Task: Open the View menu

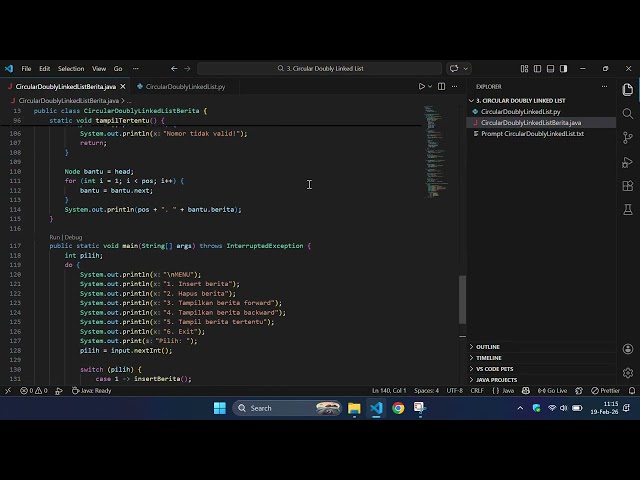Action: [99, 69]
